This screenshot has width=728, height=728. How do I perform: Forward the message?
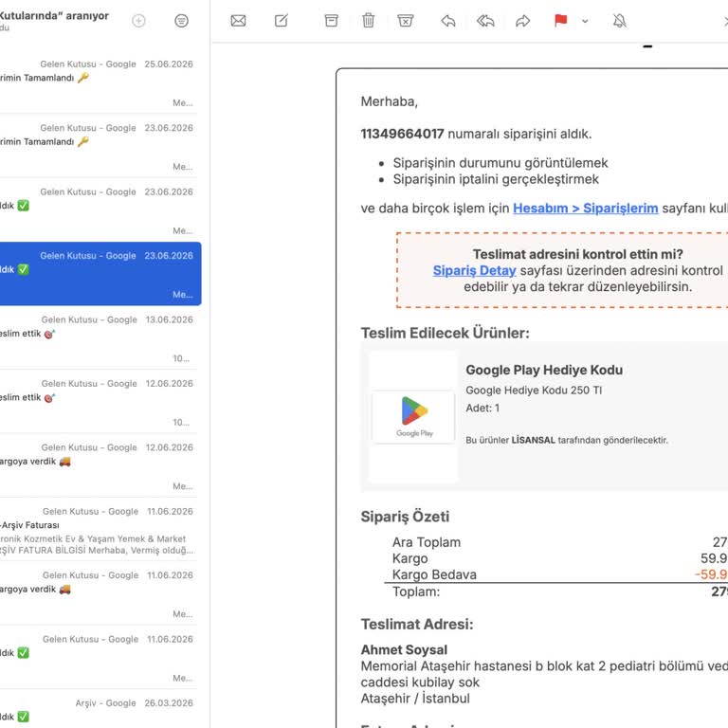tap(523, 21)
